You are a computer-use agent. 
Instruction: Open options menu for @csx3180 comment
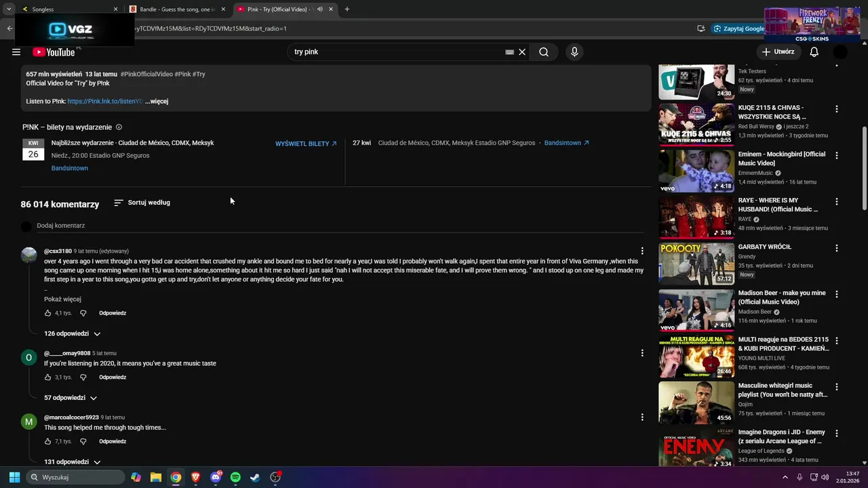[x=642, y=251]
